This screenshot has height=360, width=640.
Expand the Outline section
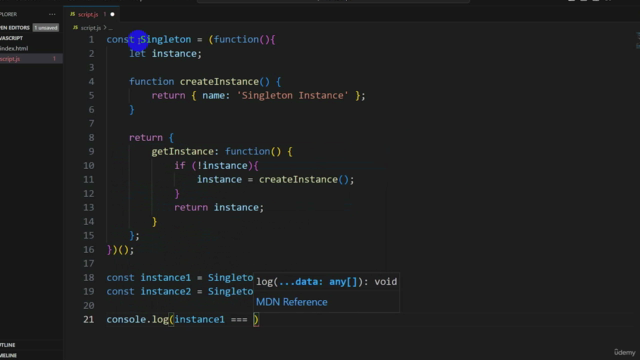click(8, 345)
